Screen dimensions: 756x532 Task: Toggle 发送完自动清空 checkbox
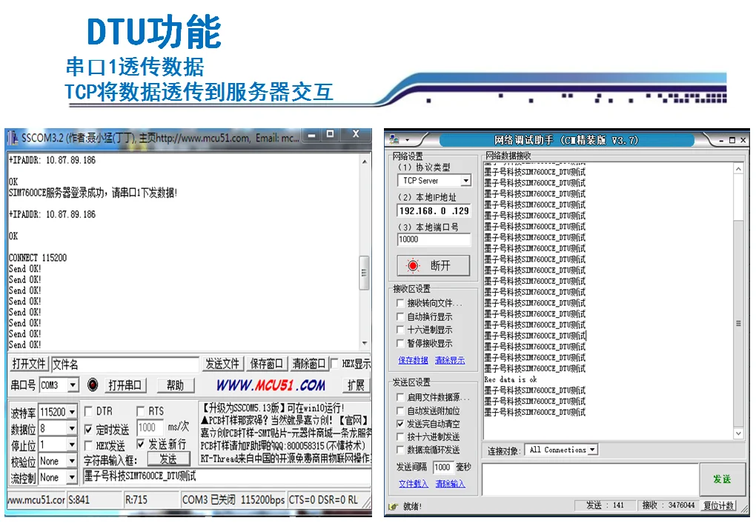(x=399, y=424)
